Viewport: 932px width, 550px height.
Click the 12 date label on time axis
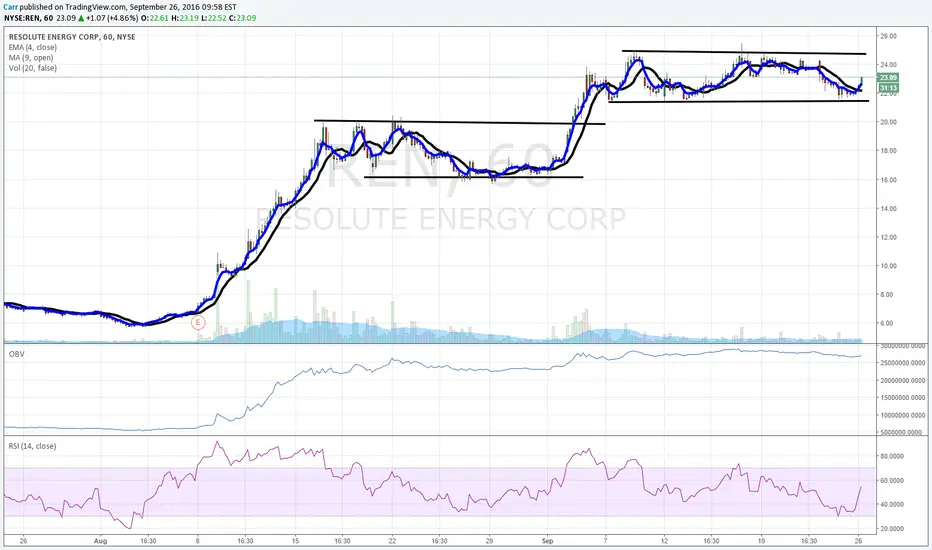pyautogui.click(x=665, y=541)
